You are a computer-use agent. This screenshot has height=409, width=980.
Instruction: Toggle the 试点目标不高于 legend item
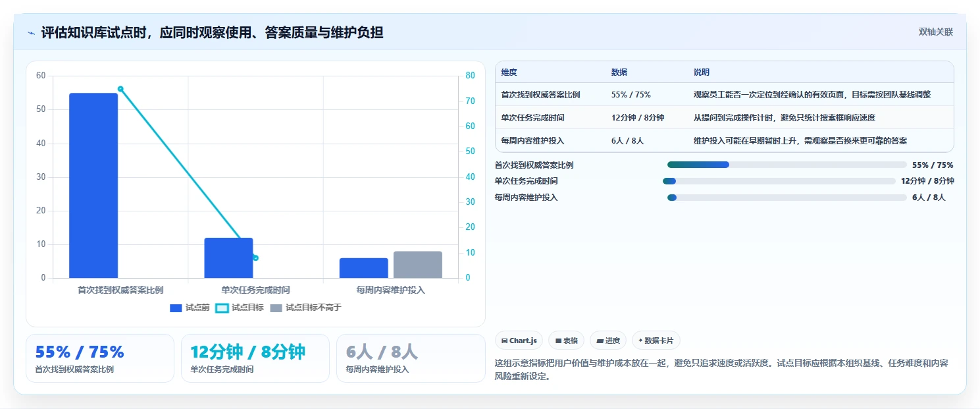(x=305, y=308)
